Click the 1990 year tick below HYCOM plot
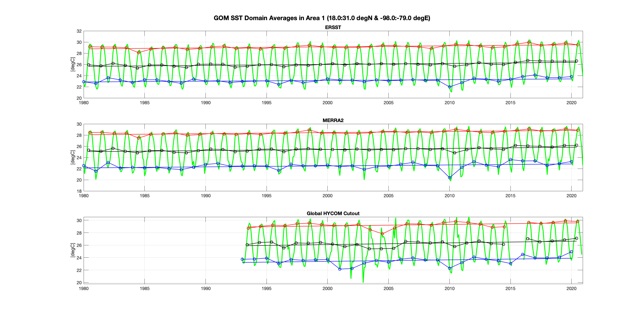 click(205, 288)
